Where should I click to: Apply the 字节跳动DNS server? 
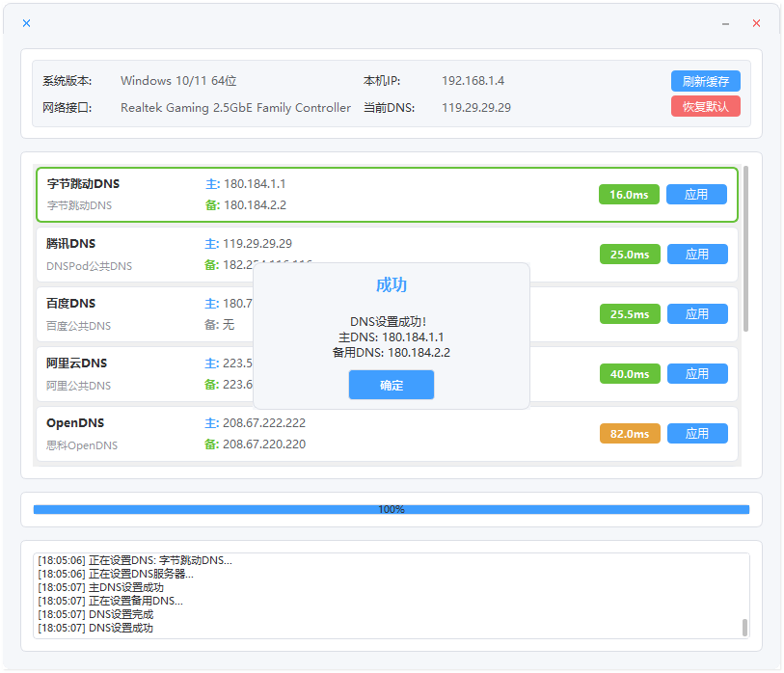[x=696, y=195]
